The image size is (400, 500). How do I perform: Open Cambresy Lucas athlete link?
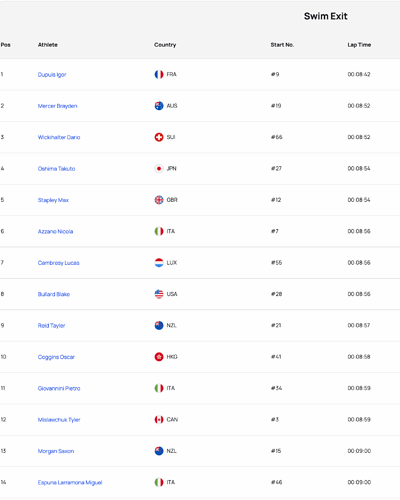click(x=58, y=263)
